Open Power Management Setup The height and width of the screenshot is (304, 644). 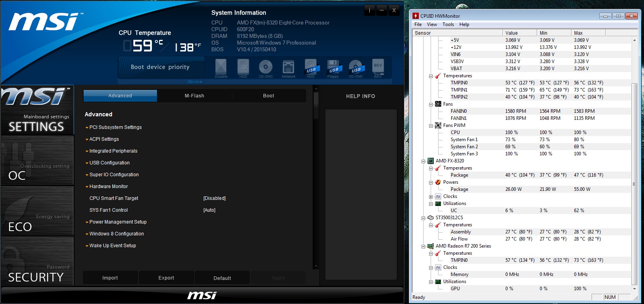coord(118,222)
